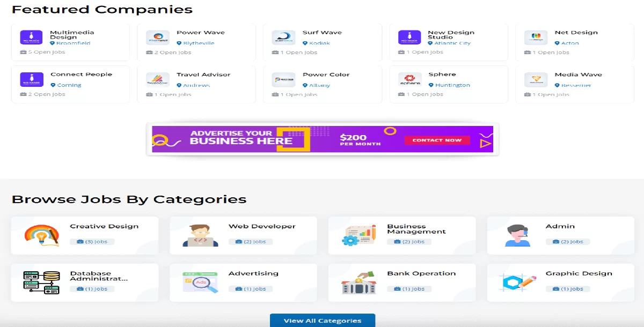Click the location pin next to Broomfield
This screenshot has height=327, width=644.
click(53, 43)
